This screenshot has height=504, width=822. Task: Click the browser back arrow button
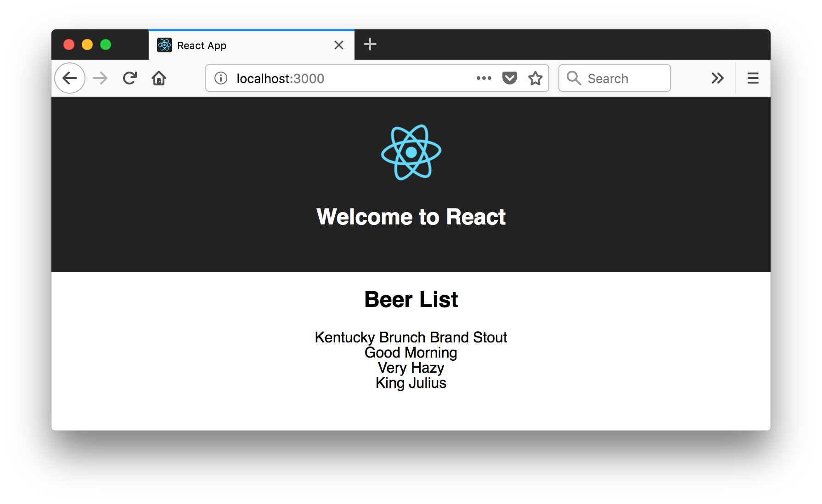(x=70, y=78)
